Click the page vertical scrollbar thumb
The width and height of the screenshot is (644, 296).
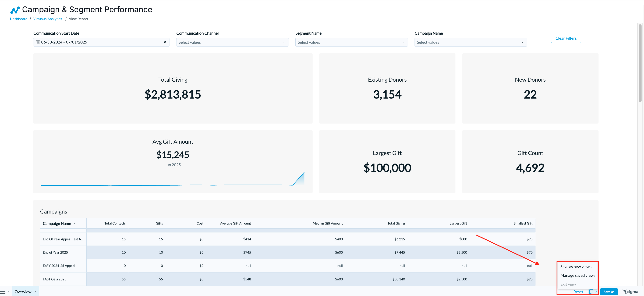[x=640, y=63]
